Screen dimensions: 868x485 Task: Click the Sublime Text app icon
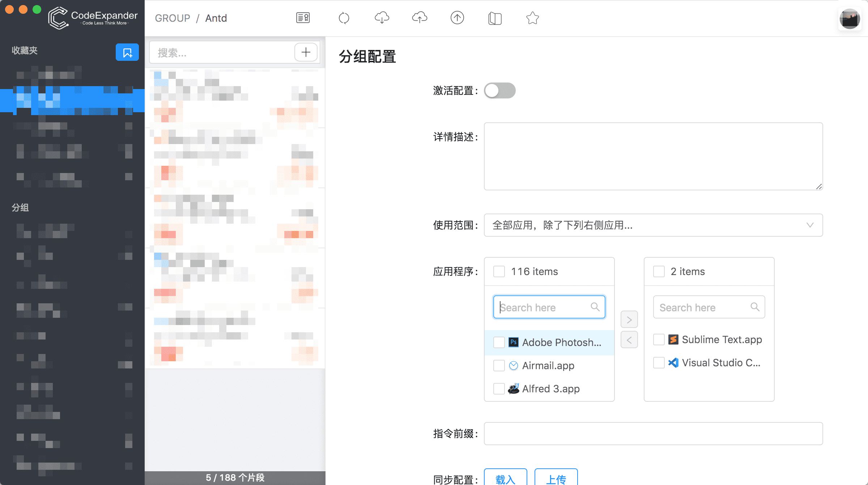(x=673, y=339)
